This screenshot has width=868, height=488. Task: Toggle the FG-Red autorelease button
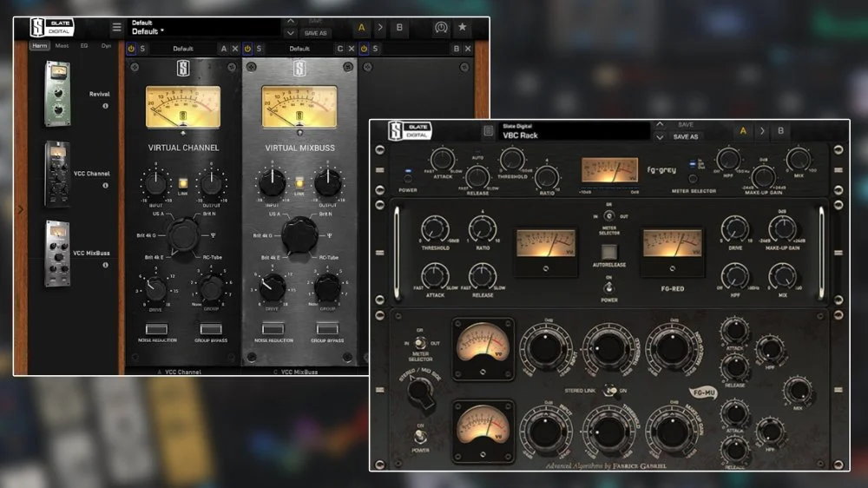(x=609, y=252)
